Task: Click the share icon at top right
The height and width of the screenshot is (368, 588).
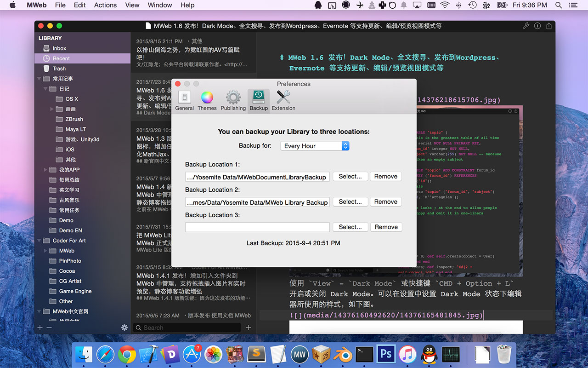Action: tap(548, 26)
